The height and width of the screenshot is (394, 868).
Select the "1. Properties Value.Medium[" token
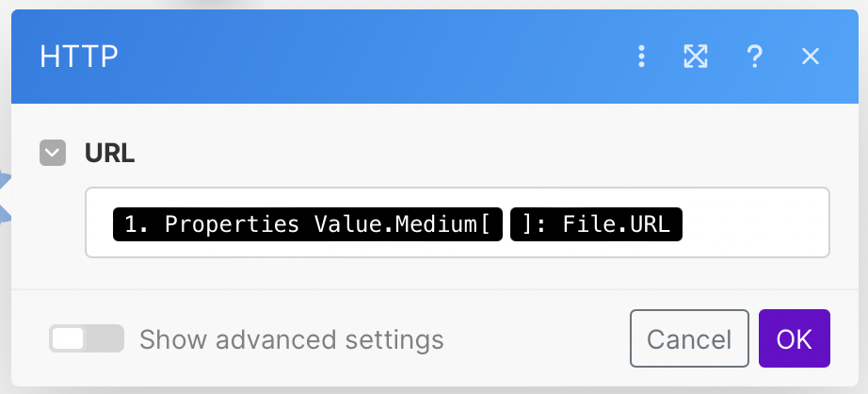(307, 224)
